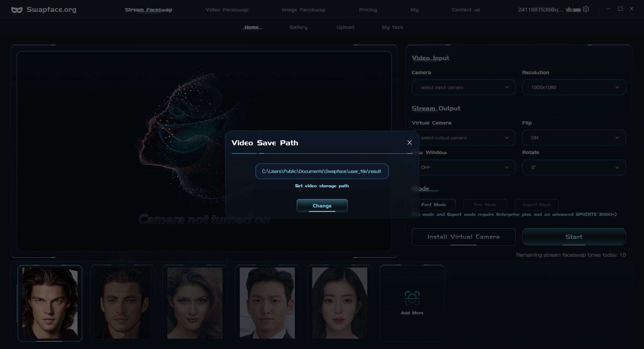This screenshot has height=349, width=644.
Task: Switch to the Gallery tab
Action: 298,27
